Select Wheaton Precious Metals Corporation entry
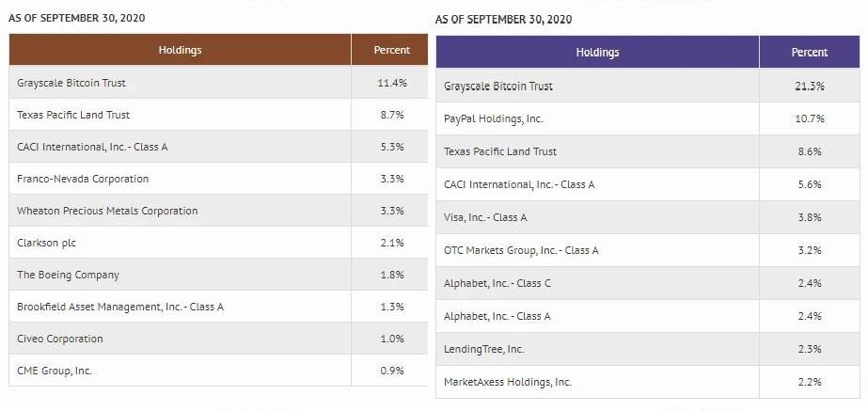This screenshot has height=411, width=868. pyautogui.click(x=107, y=211)
